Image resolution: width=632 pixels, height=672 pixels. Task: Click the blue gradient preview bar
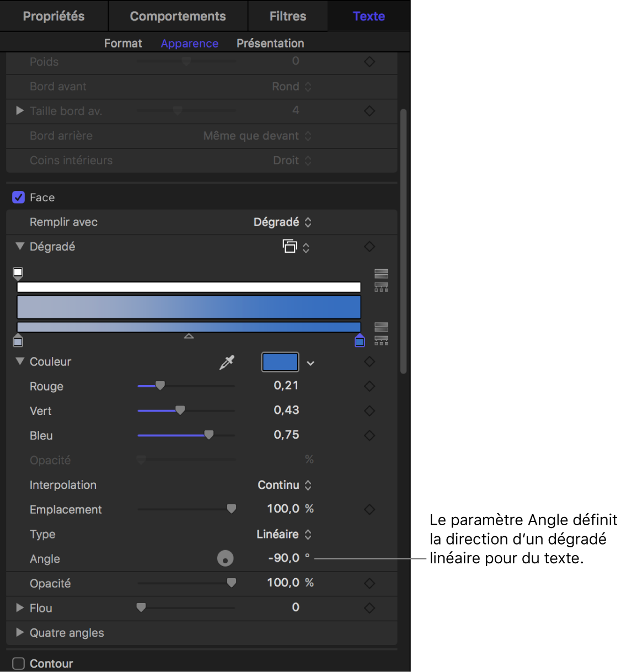(x=189, y=307)
